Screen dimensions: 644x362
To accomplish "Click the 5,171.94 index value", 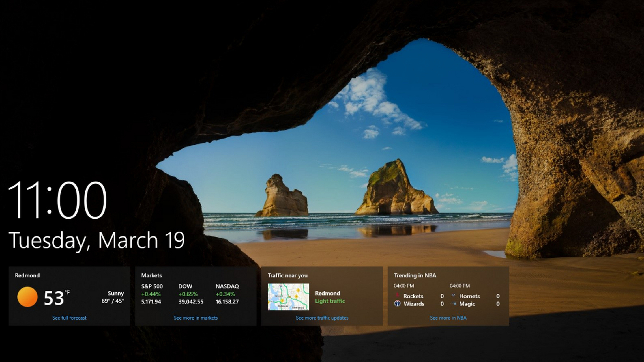I will [151, 302].
